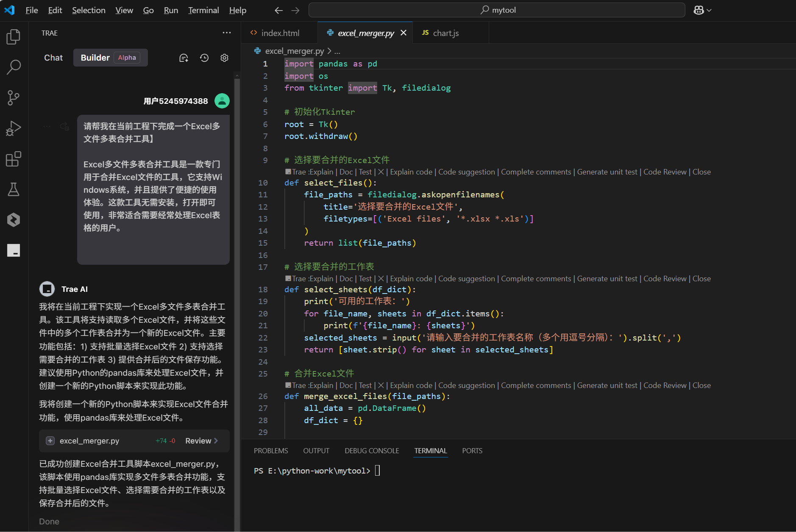796x532 pixels.
Task: Open the Explorer view in activity bar
Action: [x=14, y=37]
